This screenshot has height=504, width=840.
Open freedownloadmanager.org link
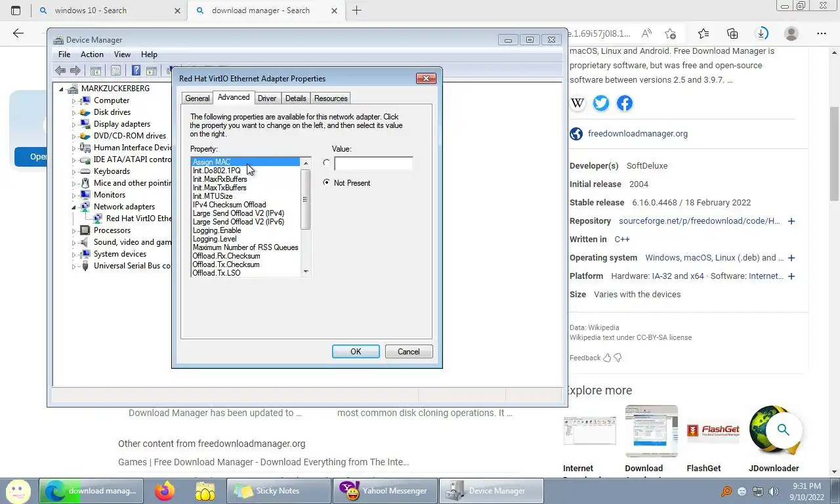click(x=638, y=134)
